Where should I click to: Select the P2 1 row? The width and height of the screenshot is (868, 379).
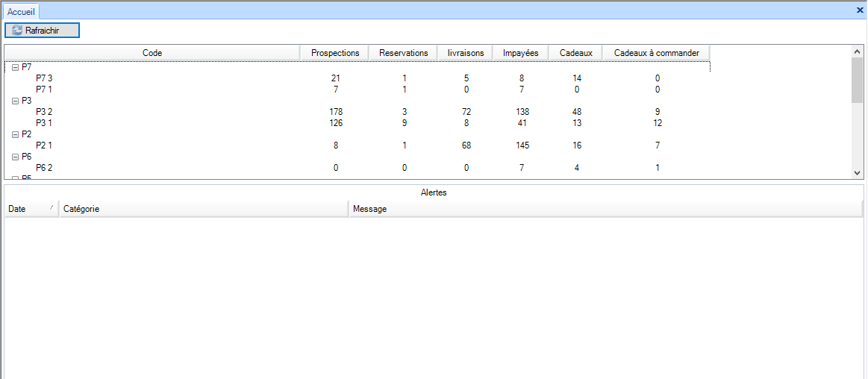[x=44, y=146]
